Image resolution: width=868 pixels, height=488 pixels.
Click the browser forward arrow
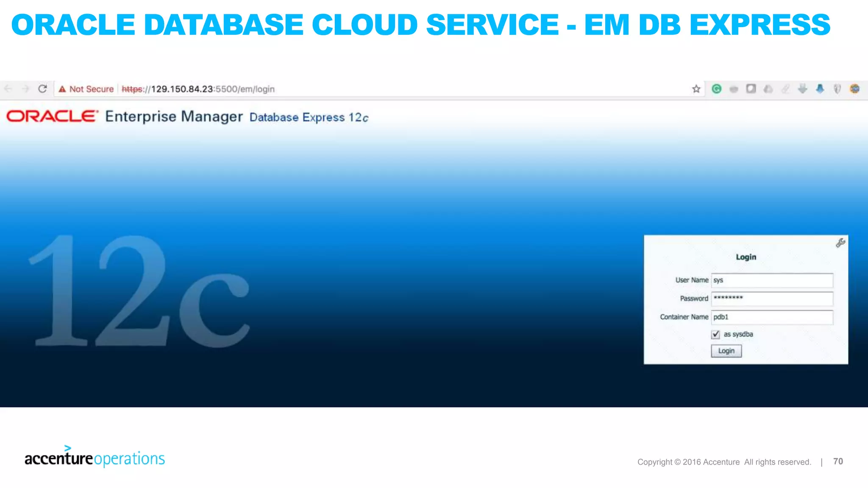(x=25, y=89)
